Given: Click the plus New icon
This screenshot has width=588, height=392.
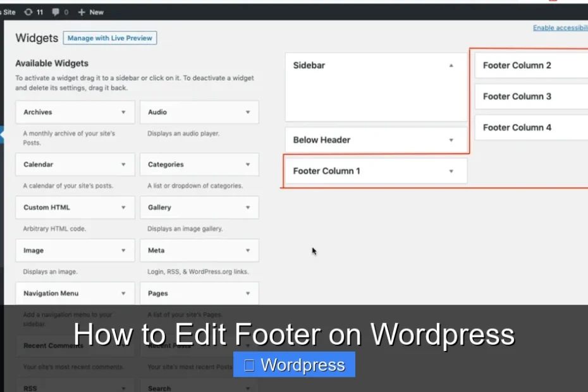Looking at the screenshot, I should (82, 13).
